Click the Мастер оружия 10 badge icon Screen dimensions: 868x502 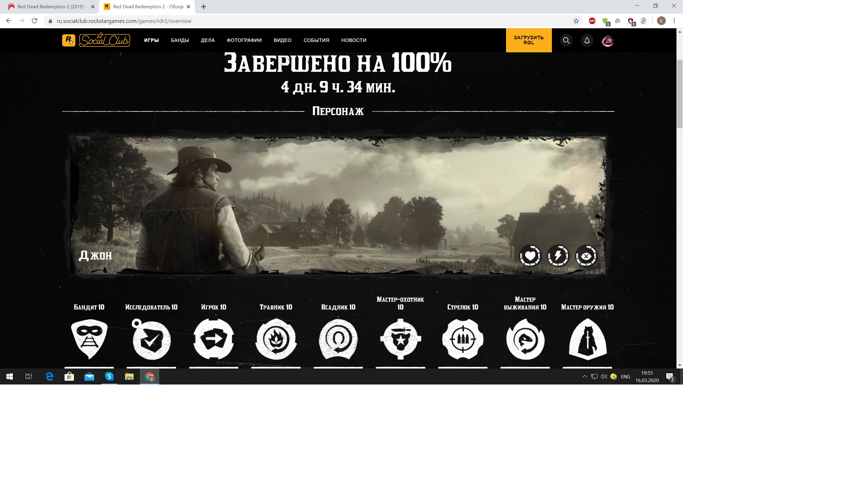coord(587,339)
